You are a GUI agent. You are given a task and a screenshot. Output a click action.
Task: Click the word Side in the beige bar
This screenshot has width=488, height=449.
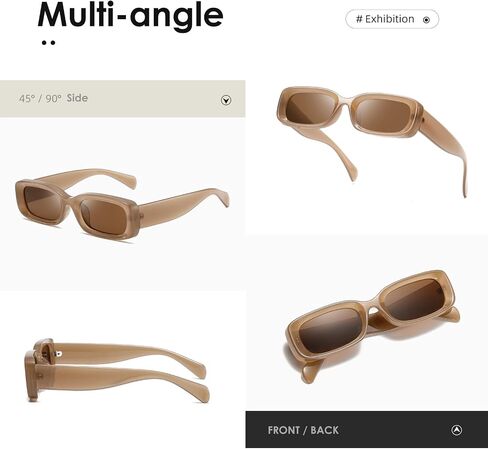coord(77,98)
